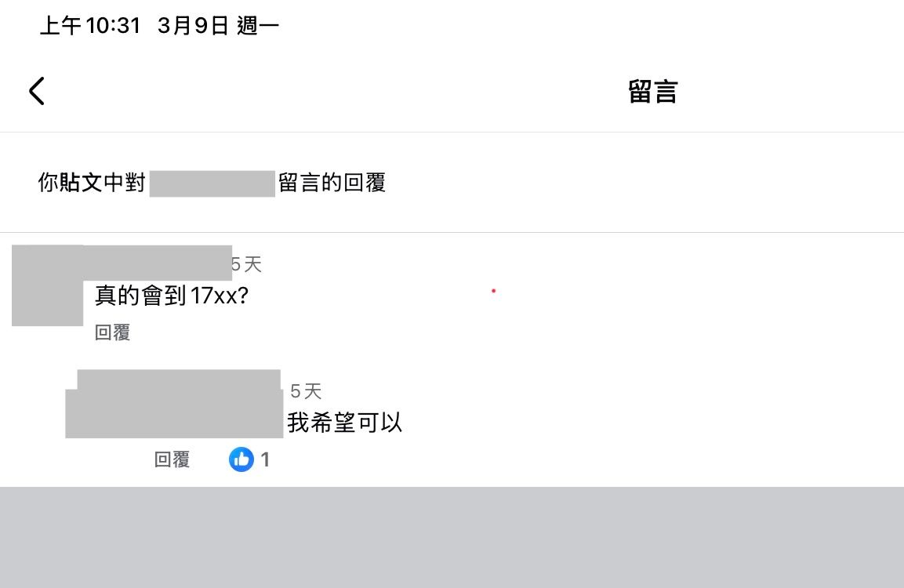Open the like count beside thumbs-up
Screen dimensions: 904x588
pyautogui.click(x=266, y=459)
